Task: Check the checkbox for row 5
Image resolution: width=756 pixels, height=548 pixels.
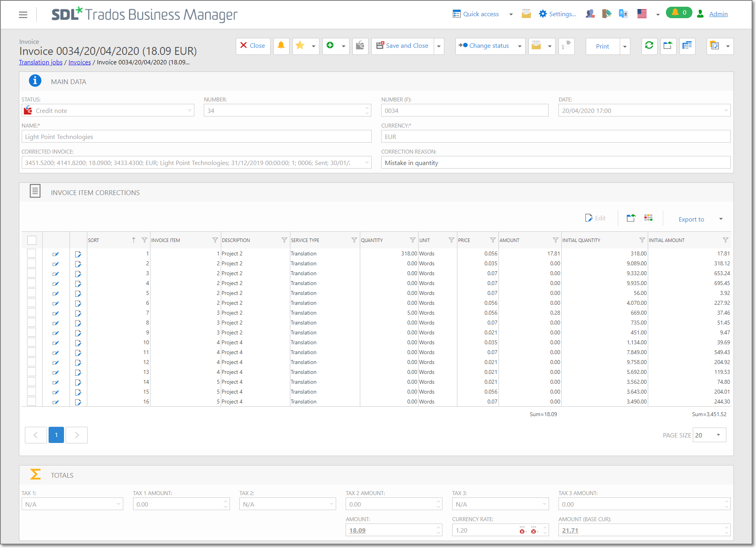Action: pyautogui.click(x=32, y=293)
